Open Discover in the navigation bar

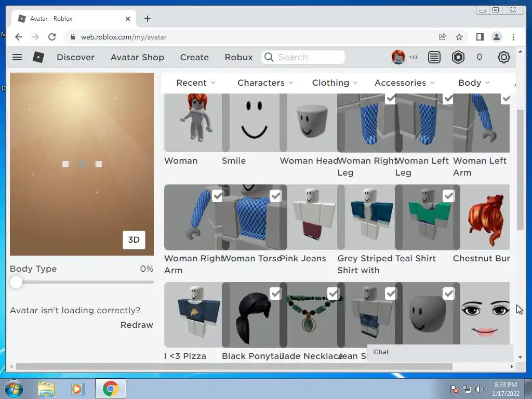76,57
